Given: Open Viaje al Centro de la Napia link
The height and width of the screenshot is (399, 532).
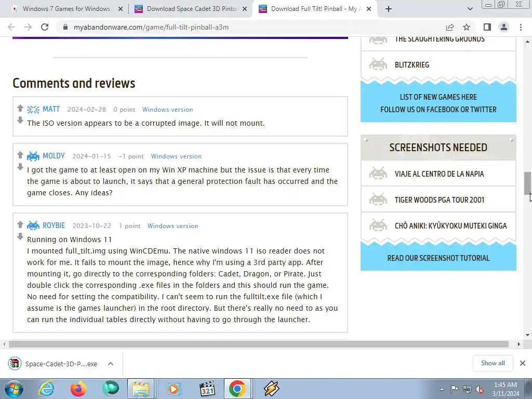Looking at the screenshot, I should pos(440,174).
